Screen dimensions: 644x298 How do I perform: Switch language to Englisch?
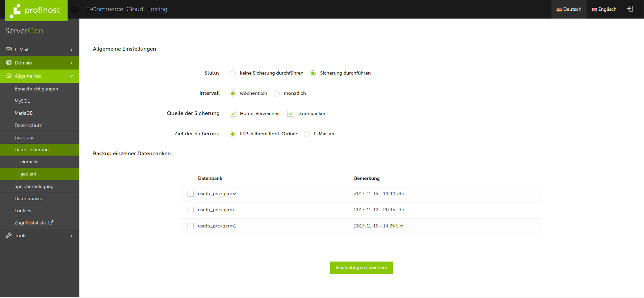(x=604, y=9)
